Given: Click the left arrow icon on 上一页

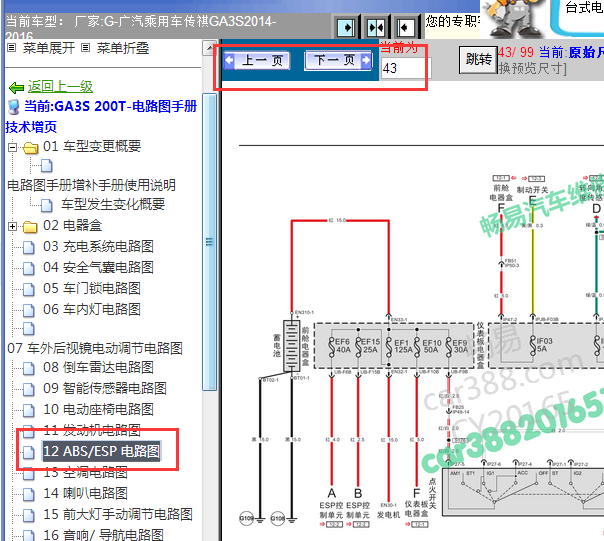Looking at the screenshot, I should pyautogui.click(x=229, y=60).
